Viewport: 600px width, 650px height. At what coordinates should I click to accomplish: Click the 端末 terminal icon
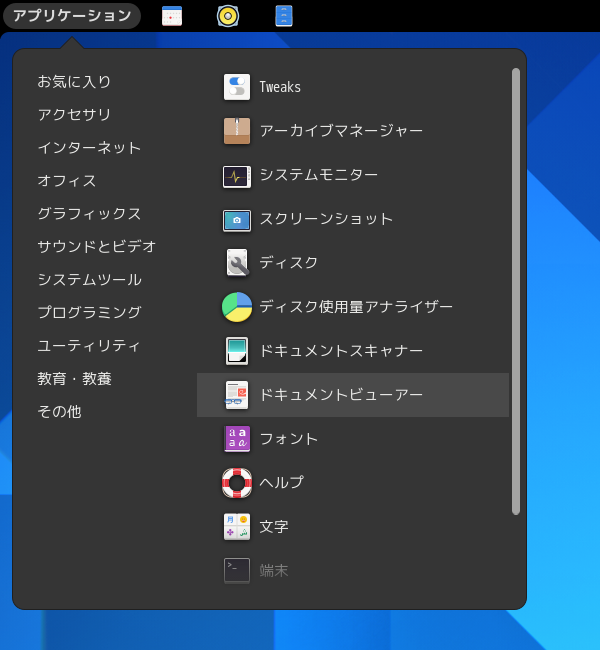click(237, 571)
